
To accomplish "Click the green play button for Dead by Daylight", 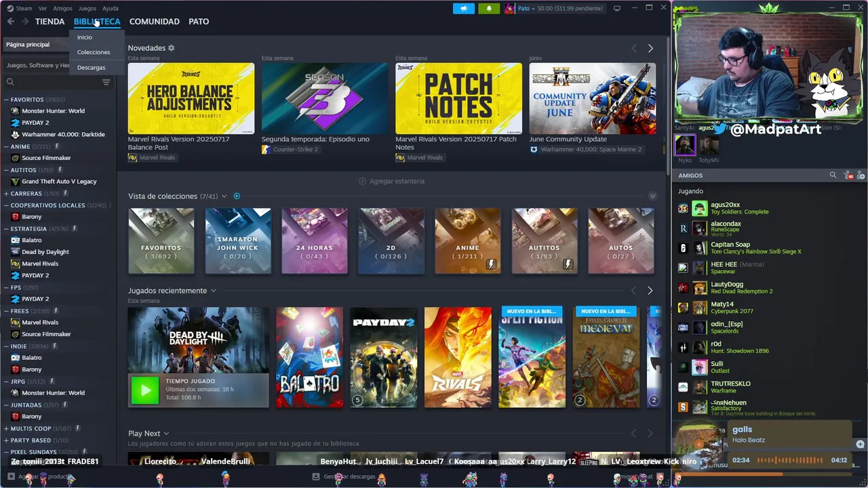I will [144, 390].
